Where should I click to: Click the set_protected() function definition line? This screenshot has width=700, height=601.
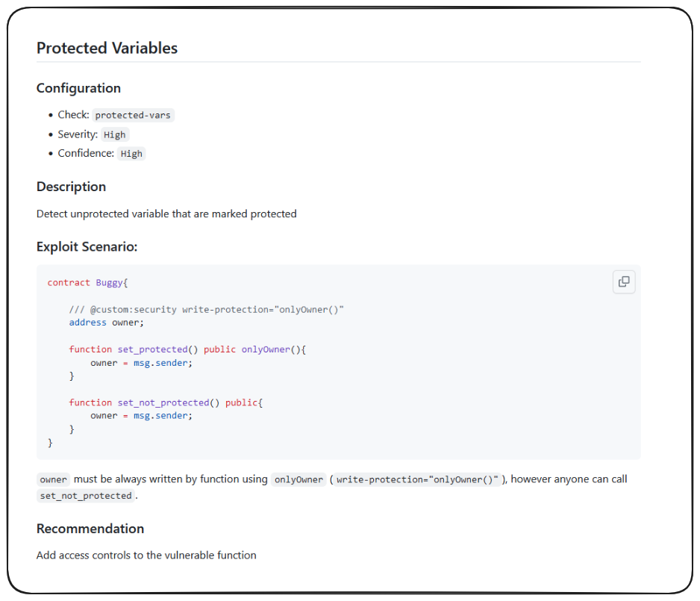point(187,349)
